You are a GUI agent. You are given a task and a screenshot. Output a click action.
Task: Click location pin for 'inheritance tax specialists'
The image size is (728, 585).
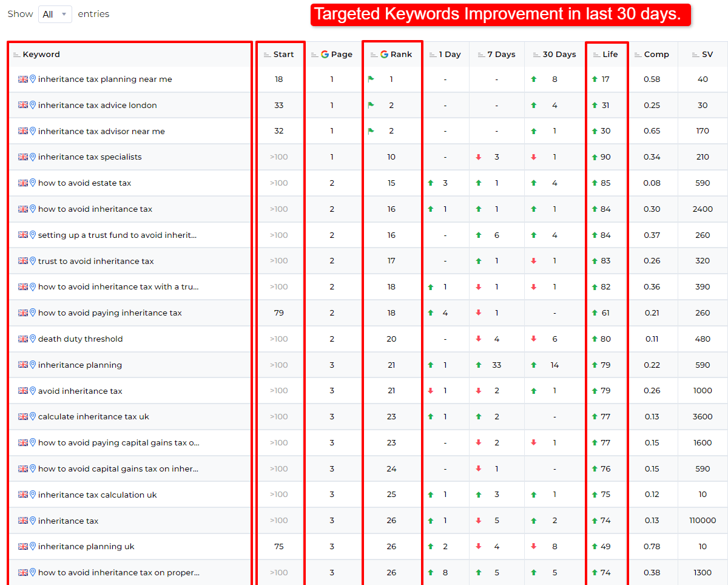pos(33,157)
